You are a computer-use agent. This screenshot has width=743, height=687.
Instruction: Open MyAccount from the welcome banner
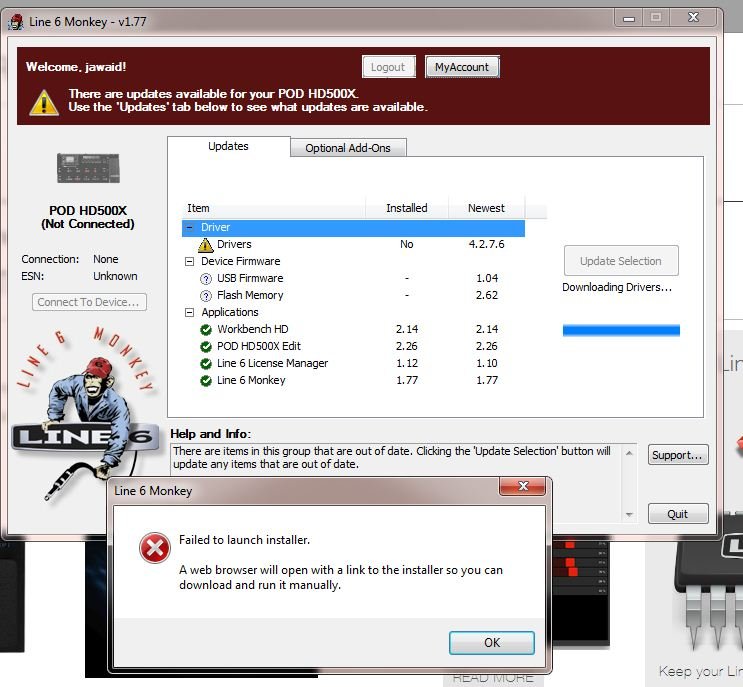pyautogui.click(x=461, y=67)
